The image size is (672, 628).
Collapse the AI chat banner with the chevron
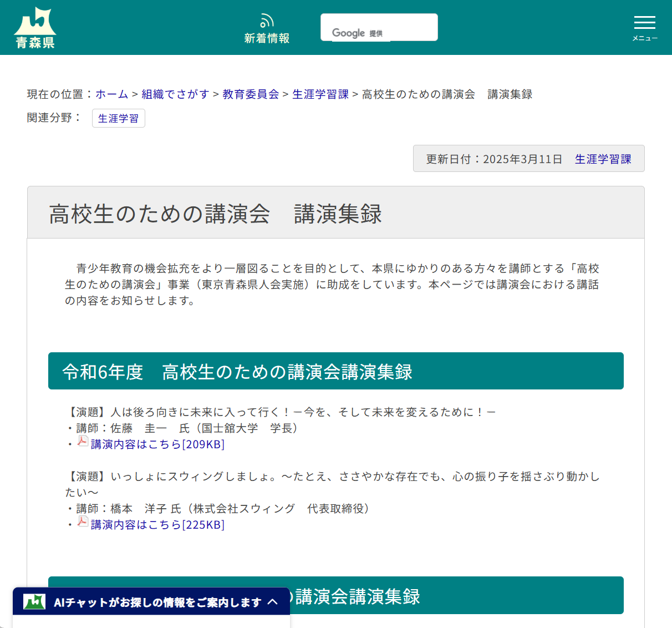[x=273, y=602]
